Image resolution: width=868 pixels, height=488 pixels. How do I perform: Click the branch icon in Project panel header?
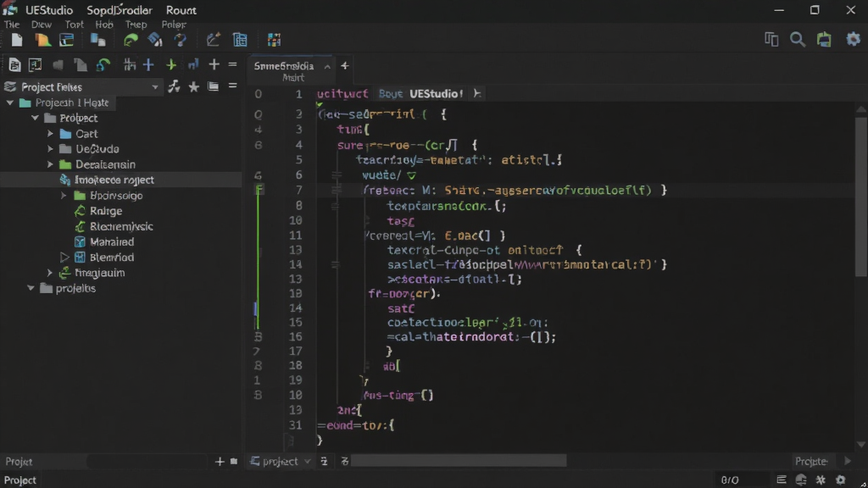click(174, 87)
